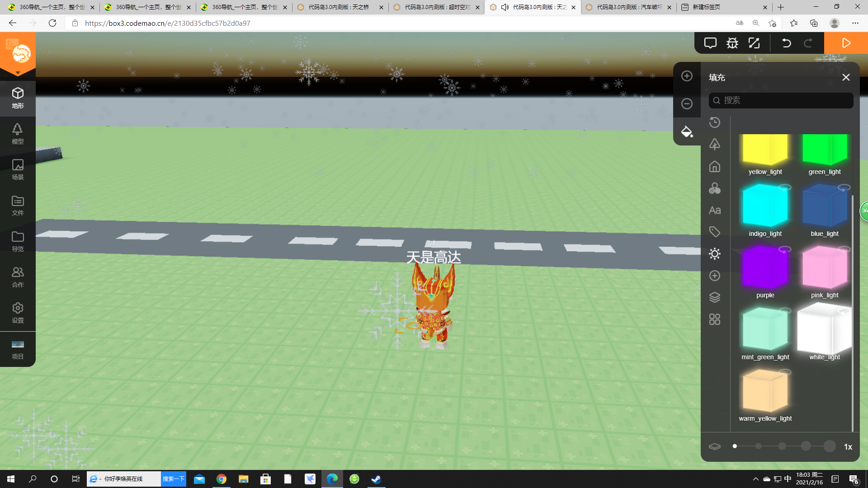Image resolution: width=868 pixels, height=488 pixels.
Task: Switch to the first 360导航 browser tab
Action: (52, 7)
